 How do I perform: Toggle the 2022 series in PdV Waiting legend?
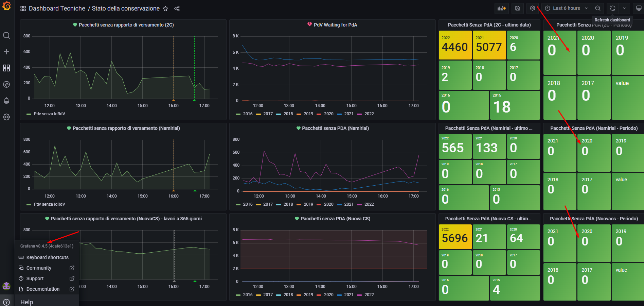click(369, 114)
